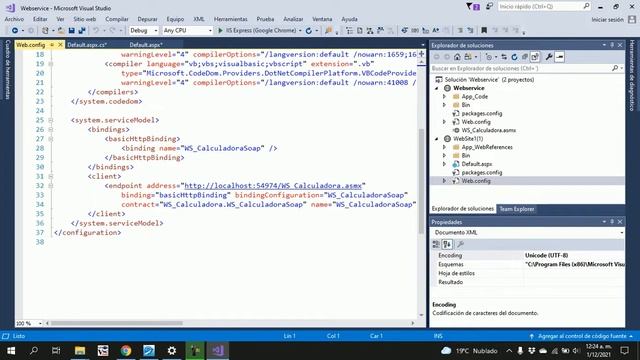
Task: Click the browser refresh icon in toolbar
Action: tap(309, 31)
